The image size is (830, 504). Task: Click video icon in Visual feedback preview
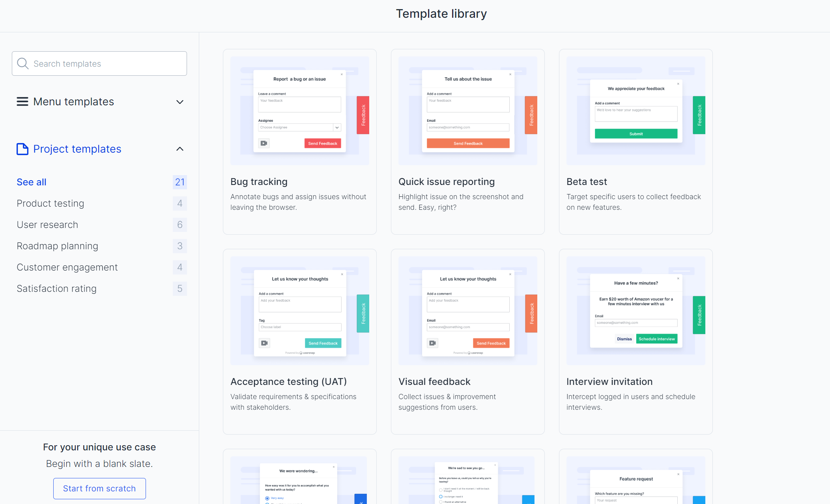(x=432, y=343)
